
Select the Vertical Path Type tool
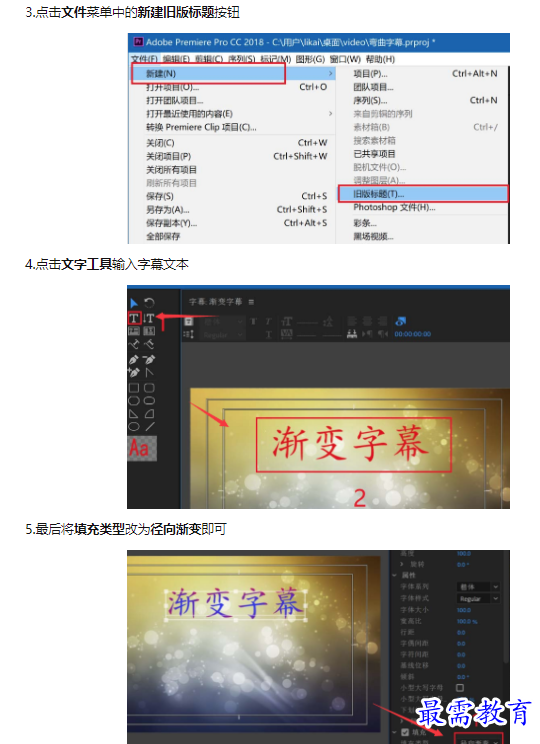click(x=149, y=344)
